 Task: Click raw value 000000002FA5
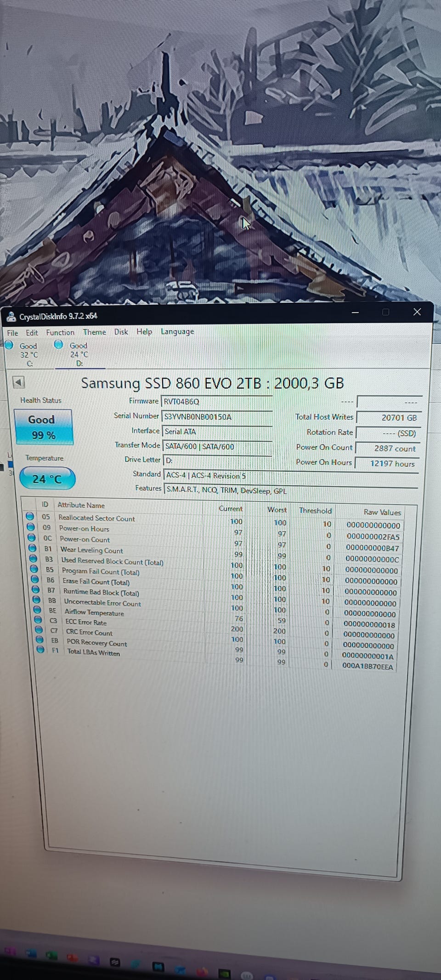tap(373, 537)
